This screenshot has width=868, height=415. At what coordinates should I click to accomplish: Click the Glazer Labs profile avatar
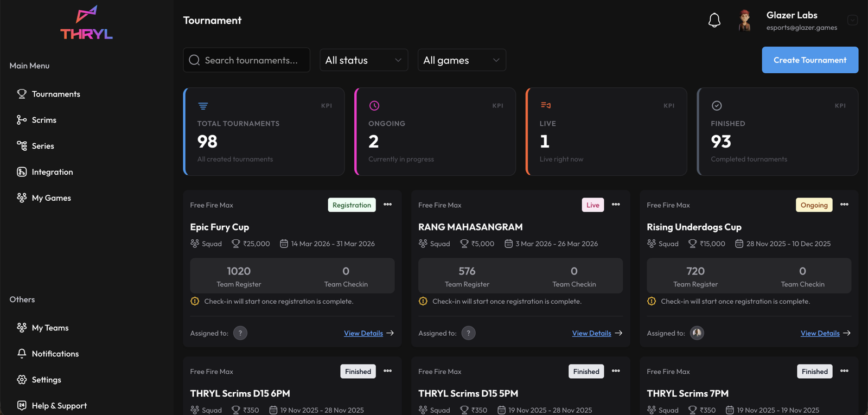pyautogui.click(x=745, y=21)
